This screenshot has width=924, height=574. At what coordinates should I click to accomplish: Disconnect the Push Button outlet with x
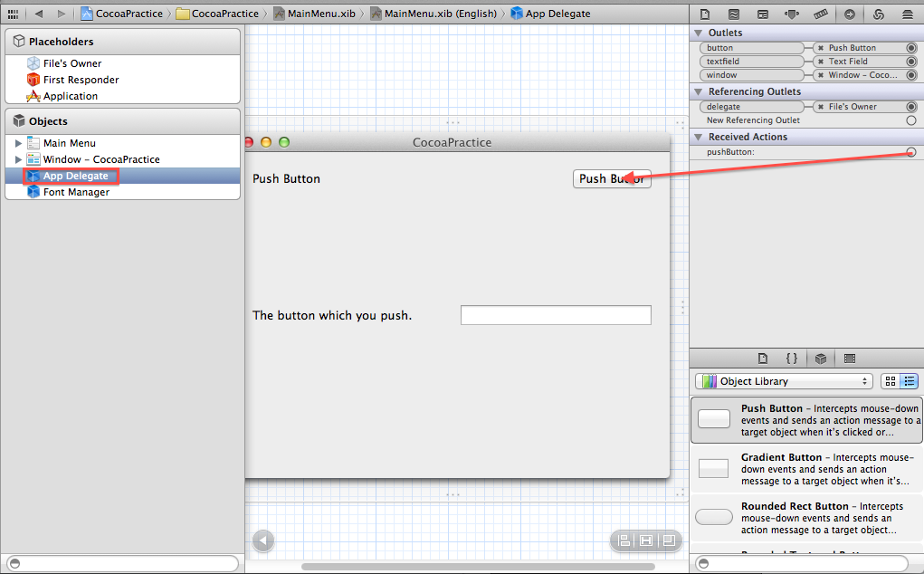(x=820, y=48)
